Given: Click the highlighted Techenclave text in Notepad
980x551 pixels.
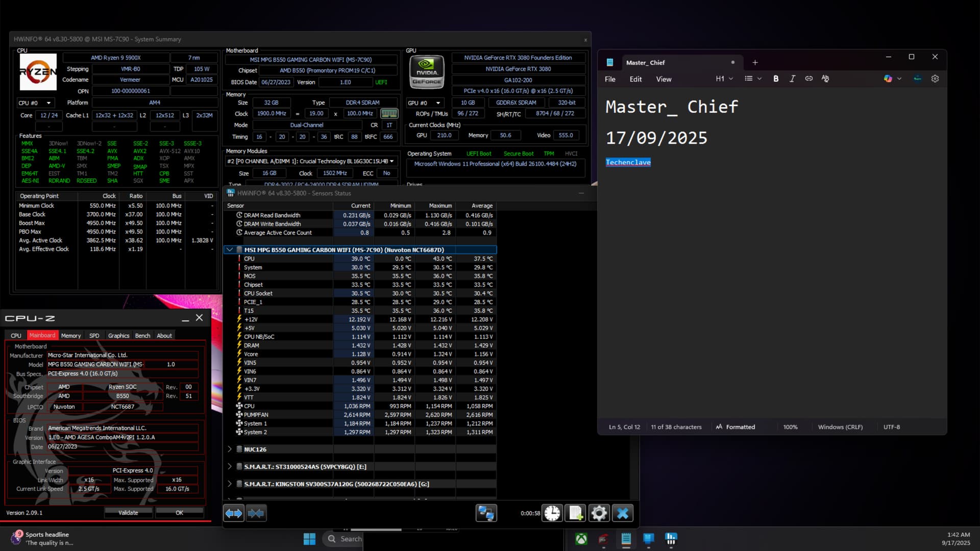Looking at the screenshot, I should tap(628, 162).
